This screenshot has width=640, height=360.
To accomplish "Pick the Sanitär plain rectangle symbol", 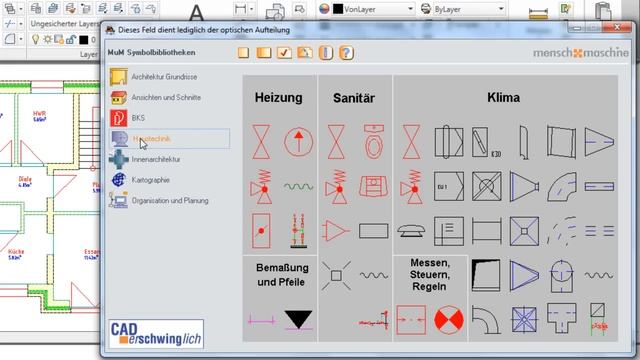I will click(x=373, y=231).
